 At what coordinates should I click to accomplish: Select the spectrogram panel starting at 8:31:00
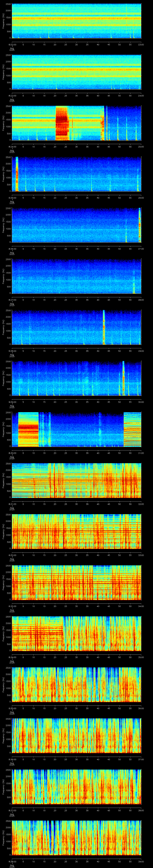[76, 481]
